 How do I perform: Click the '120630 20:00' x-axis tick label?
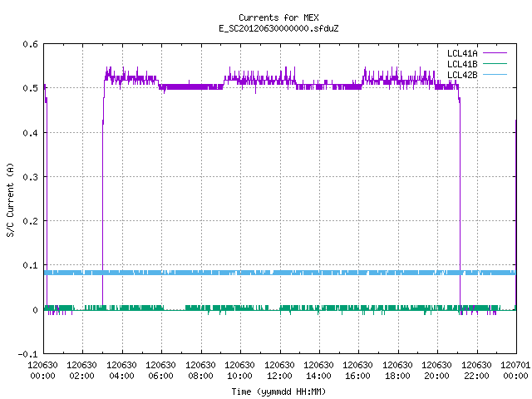[436, 371]
